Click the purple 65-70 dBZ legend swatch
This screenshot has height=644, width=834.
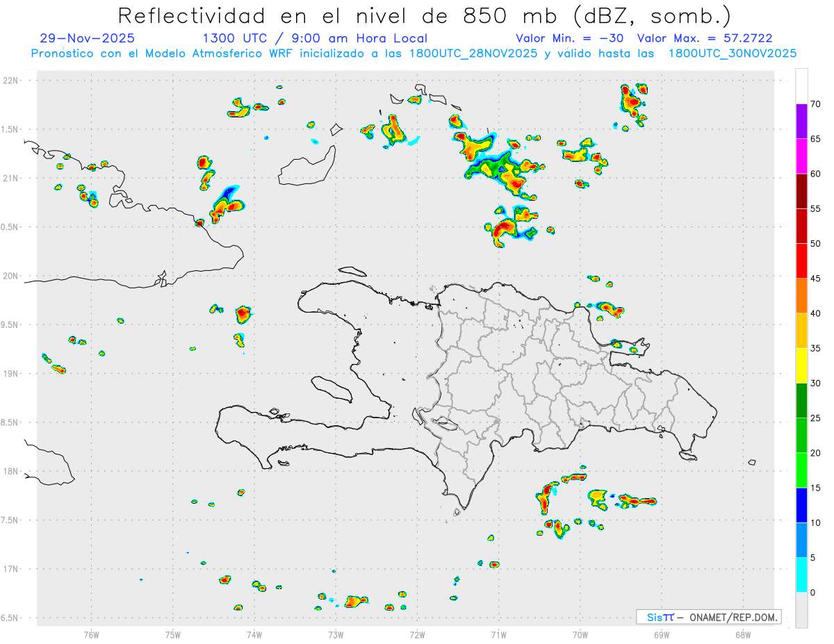pos(801,122)
